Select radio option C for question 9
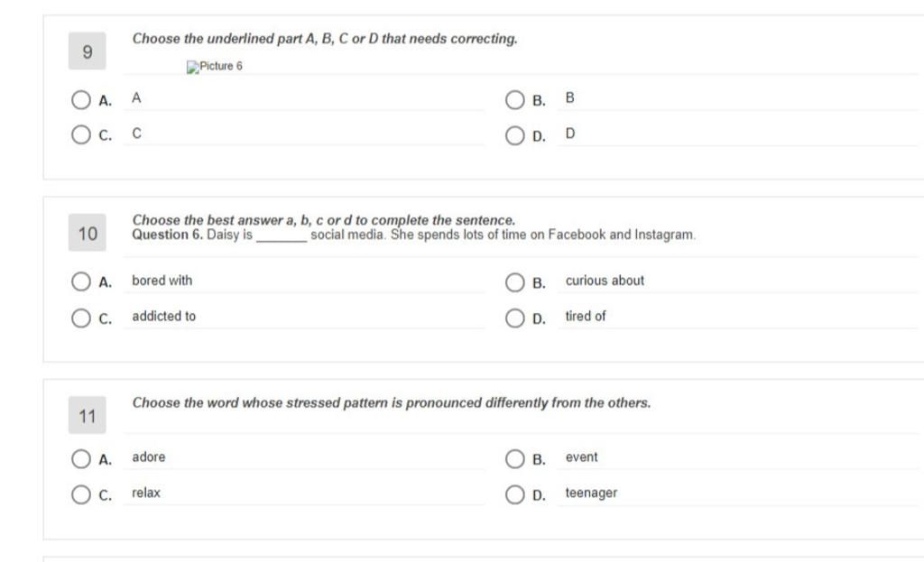Viewport: 924px width, 562px height. [x=80, y=135]
